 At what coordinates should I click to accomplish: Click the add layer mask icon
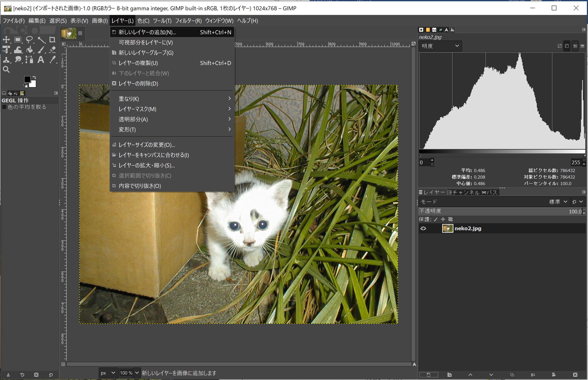(x=554, y=375)
